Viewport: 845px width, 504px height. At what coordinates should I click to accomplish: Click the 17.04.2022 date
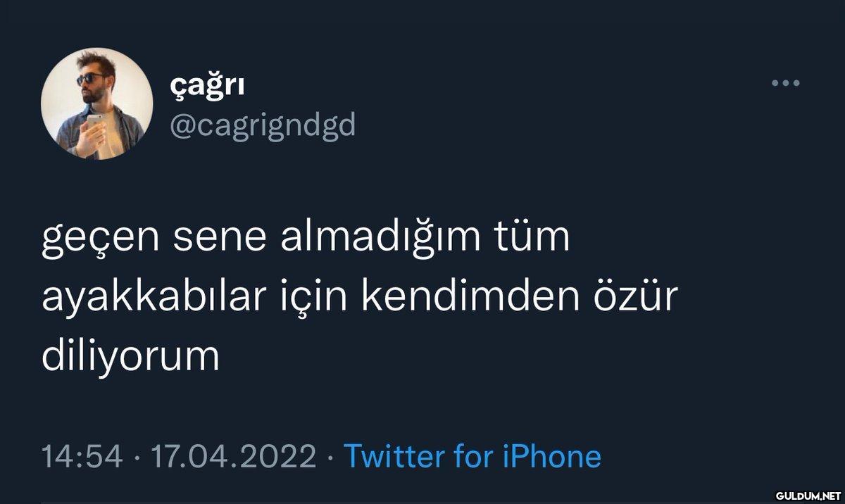(x=232, y=458)
